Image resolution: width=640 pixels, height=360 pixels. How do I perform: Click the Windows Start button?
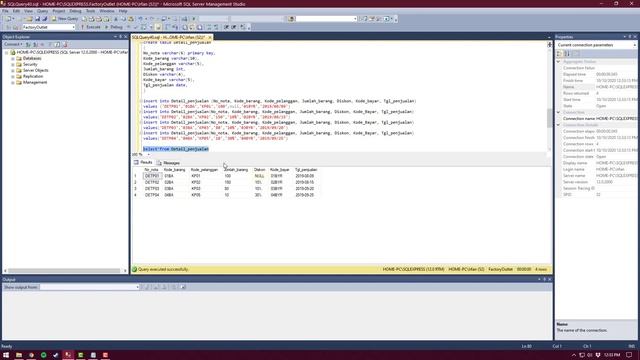coord(6,355)
